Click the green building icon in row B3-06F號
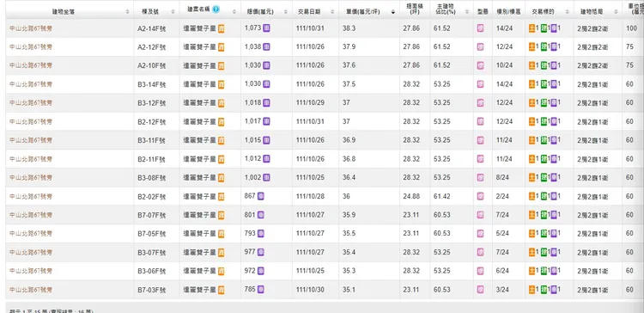Image resolution: width=644 pixels, height=313 pixels. point(544,271)
